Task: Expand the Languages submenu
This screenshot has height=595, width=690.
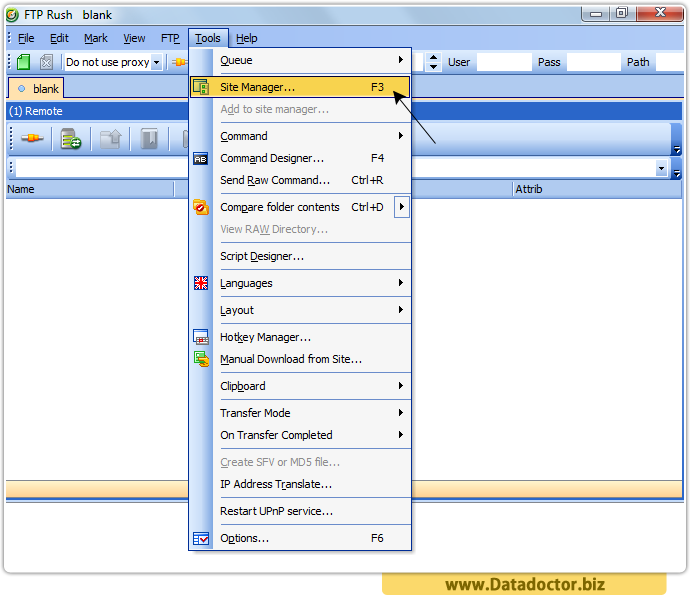Action: 401,283
